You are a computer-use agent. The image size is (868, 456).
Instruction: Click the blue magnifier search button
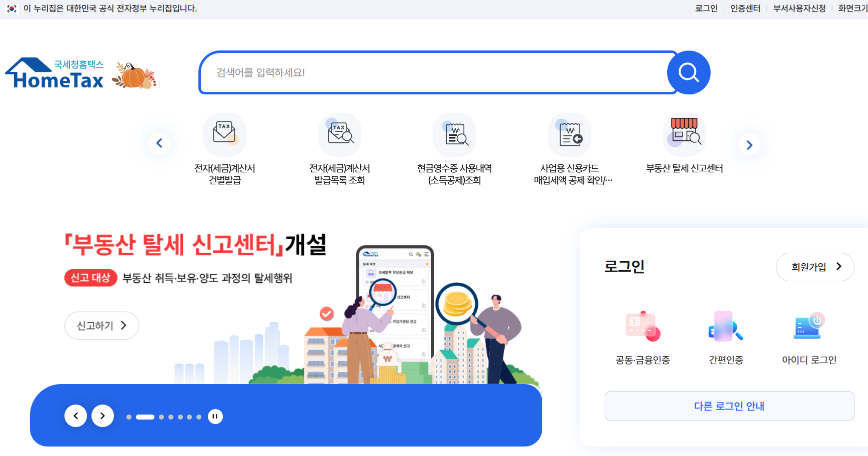point(689,72)
